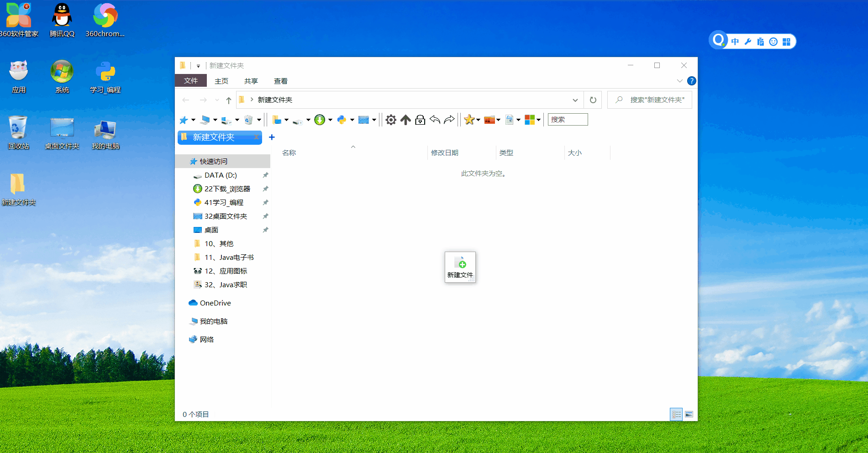The image size is (868, 453).
Task: Open the settings gear in the toolbar
Action: pos(390,119)
